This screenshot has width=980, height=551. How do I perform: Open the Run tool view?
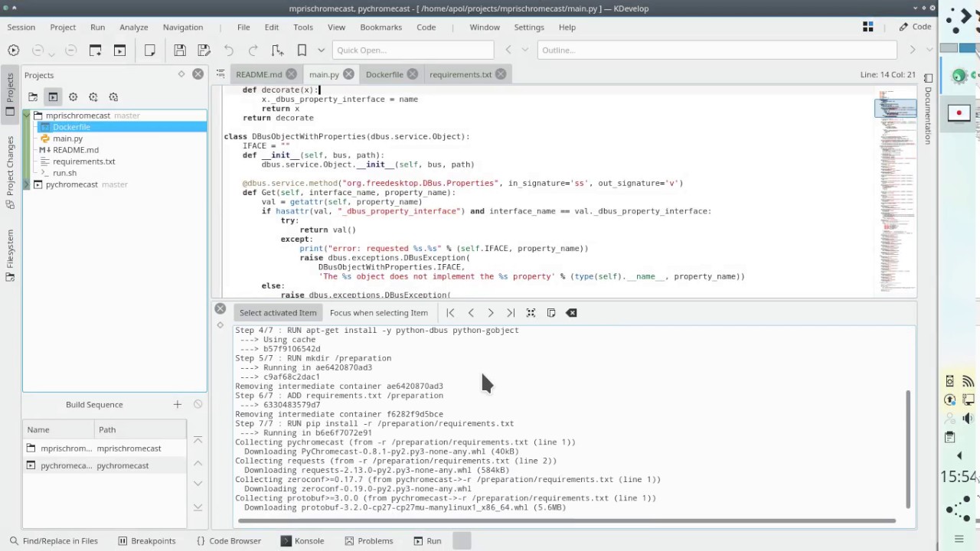[x=427, y=540]
